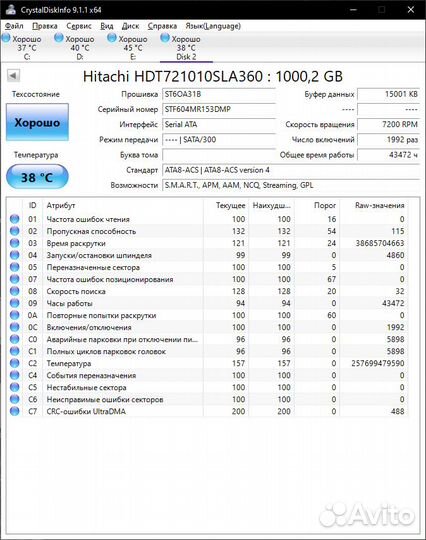
Task: Select Частота ошибок позиционирования attribute text
Action: [x=110, y=279]
